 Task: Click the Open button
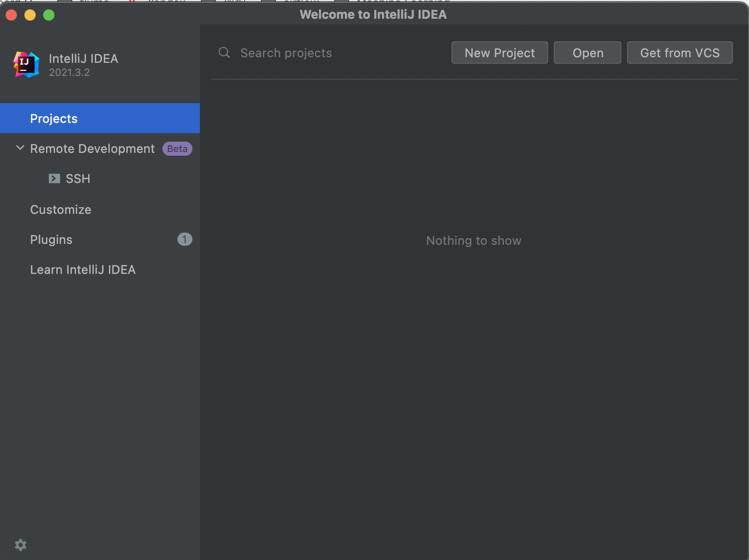pyautogui.click(x=588, y=53)
